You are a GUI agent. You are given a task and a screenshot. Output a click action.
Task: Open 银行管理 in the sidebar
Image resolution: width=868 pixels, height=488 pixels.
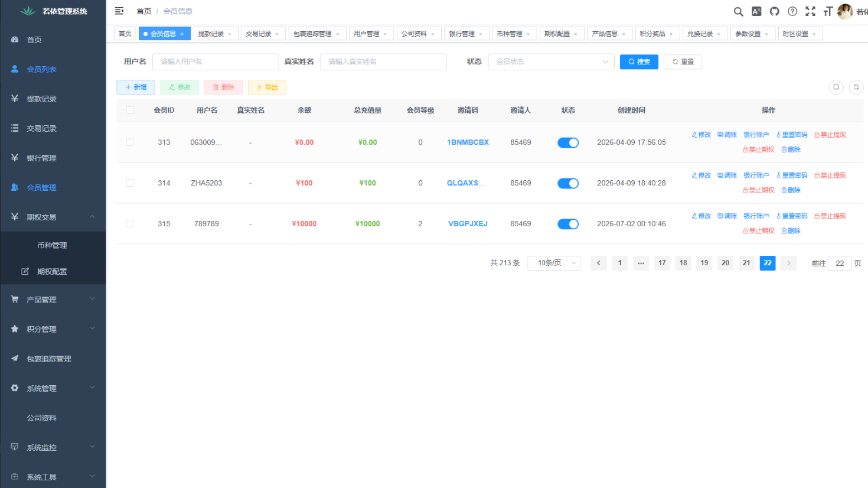point(53,158)
